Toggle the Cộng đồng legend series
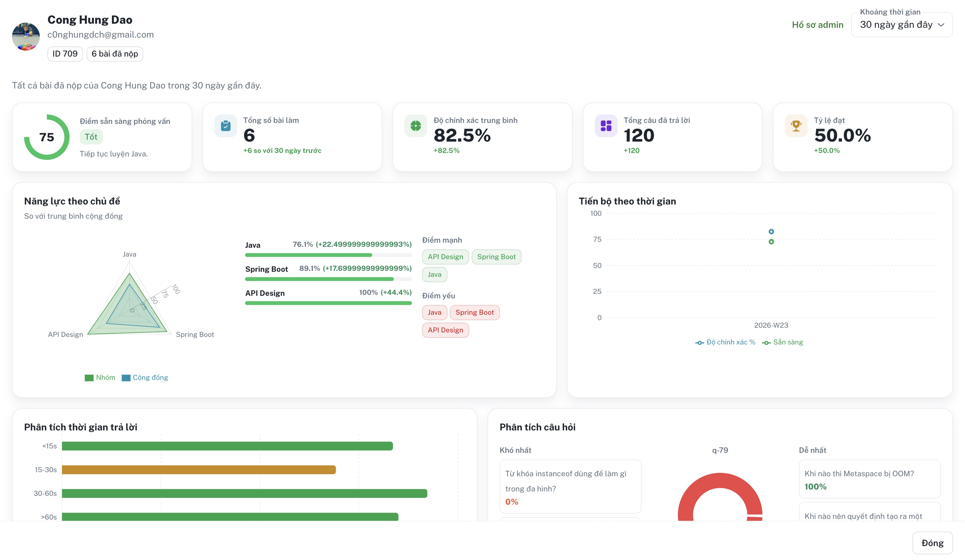The width and height of the screenshot is (965, 560). [x=145, y=377]
